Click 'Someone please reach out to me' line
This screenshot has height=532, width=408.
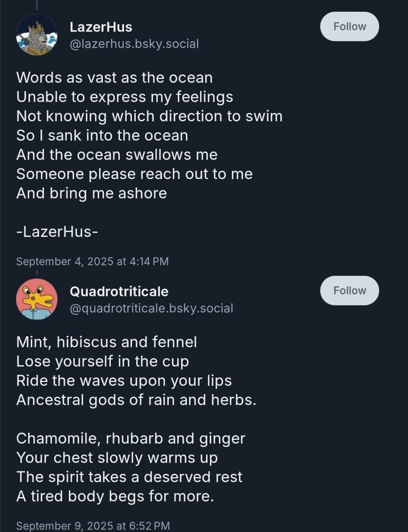[135, 174]
